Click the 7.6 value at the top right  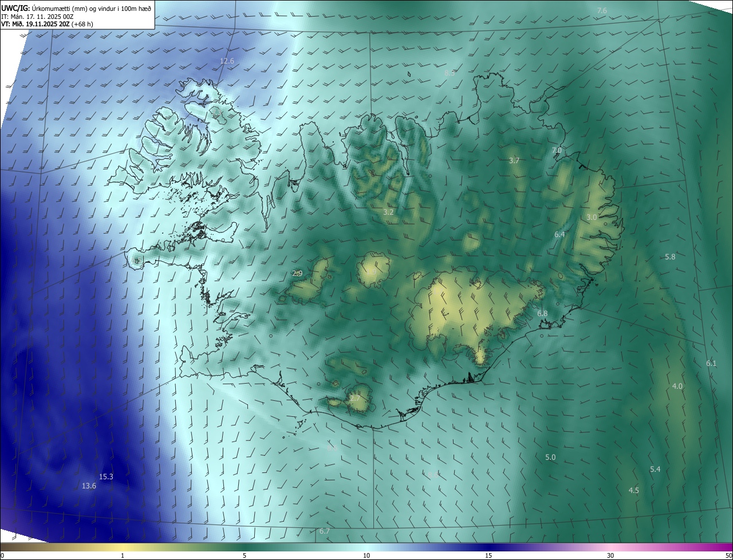point(602,11)
